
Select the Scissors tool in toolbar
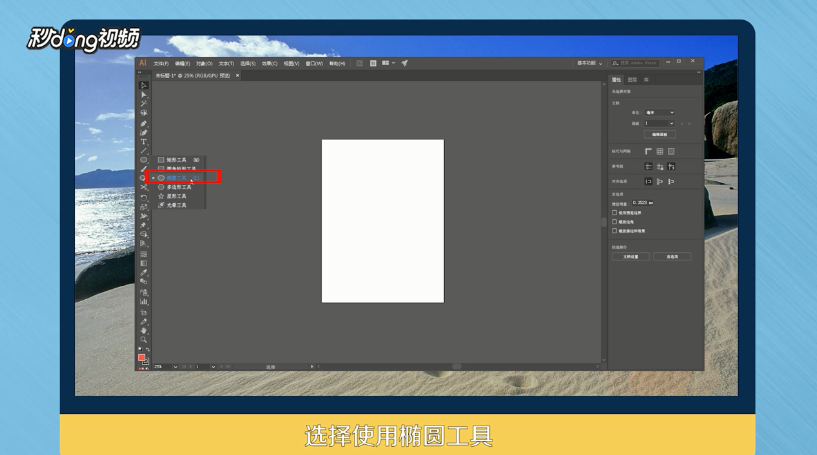point(144,187)
